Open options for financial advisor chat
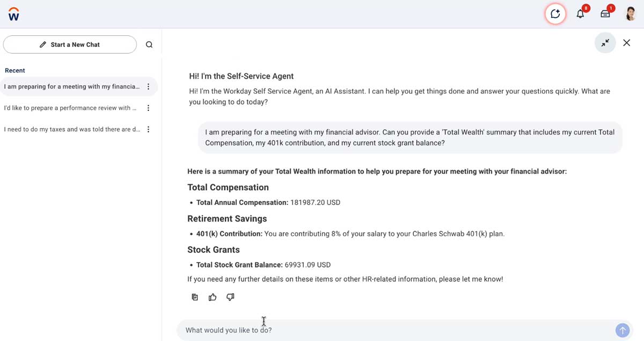The height and width of the screenshot is (341, 644). (149, 87)
